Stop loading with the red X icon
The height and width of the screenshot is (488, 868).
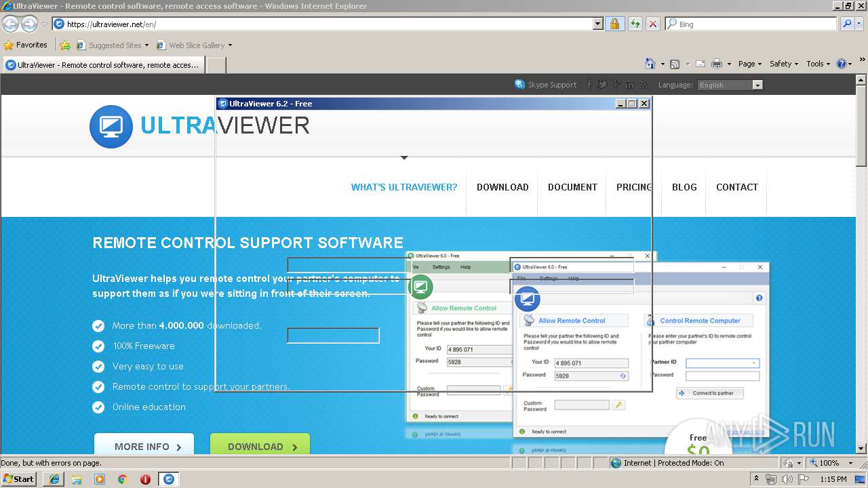point(652,24)
